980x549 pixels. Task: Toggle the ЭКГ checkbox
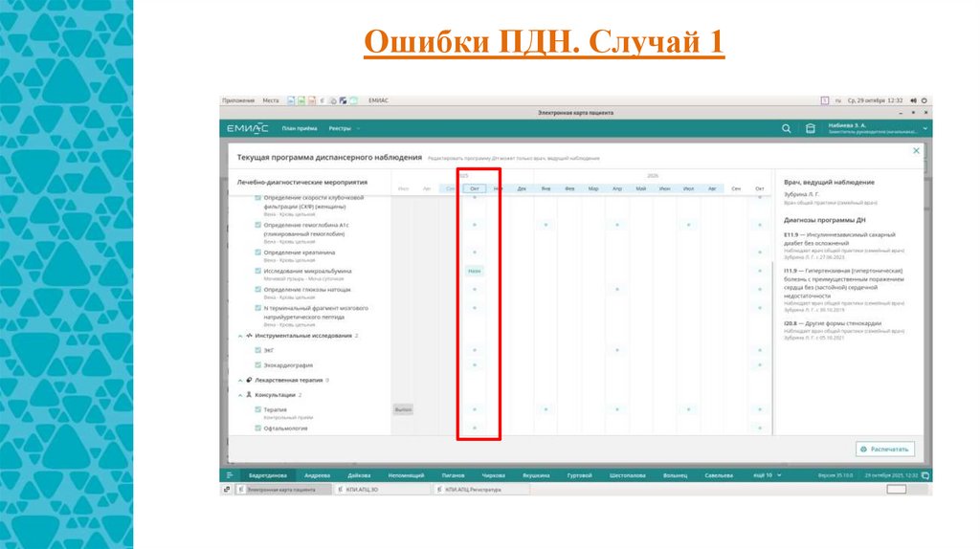click(258, 350)
